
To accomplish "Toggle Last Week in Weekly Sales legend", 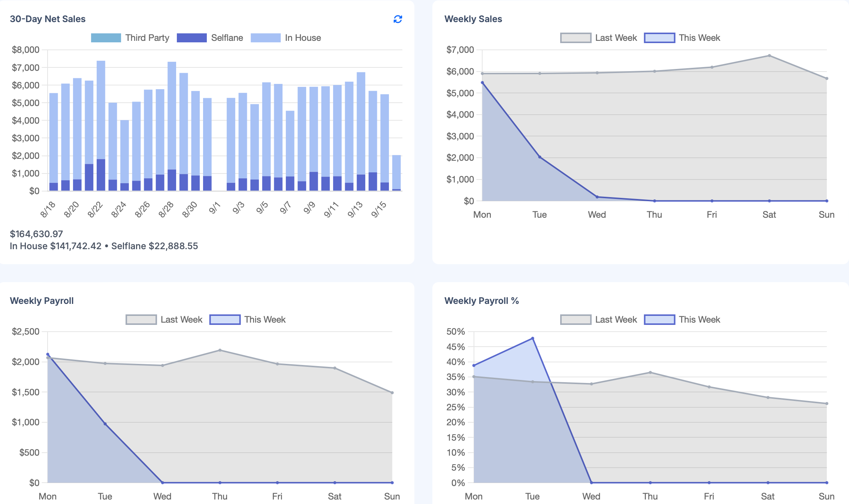I will point(575,38).
